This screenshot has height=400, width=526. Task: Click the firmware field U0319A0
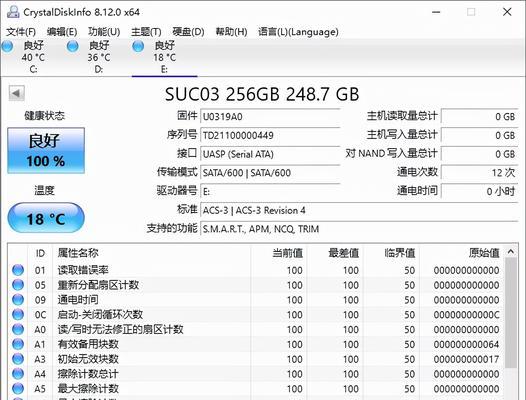(x=270, y=116)
